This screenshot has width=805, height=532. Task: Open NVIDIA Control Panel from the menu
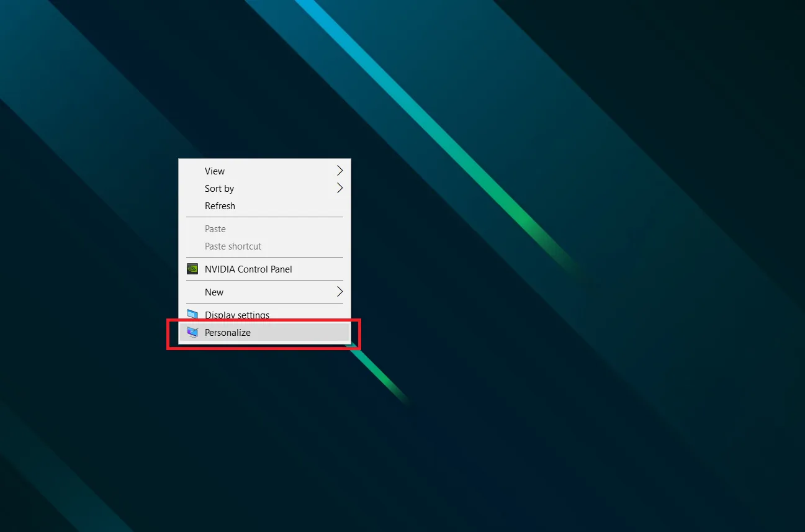coord(264,269)
